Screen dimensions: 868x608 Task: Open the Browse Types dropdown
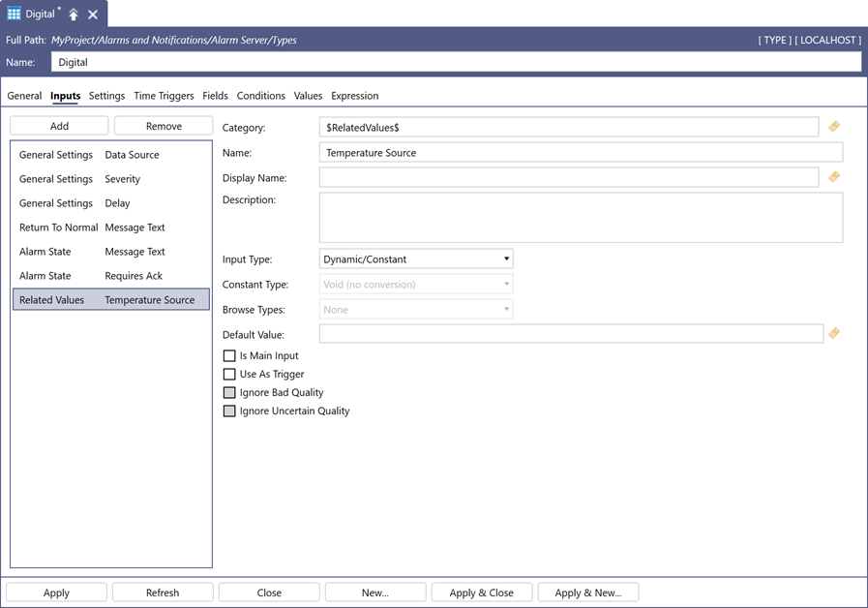[x=416, y=309]
